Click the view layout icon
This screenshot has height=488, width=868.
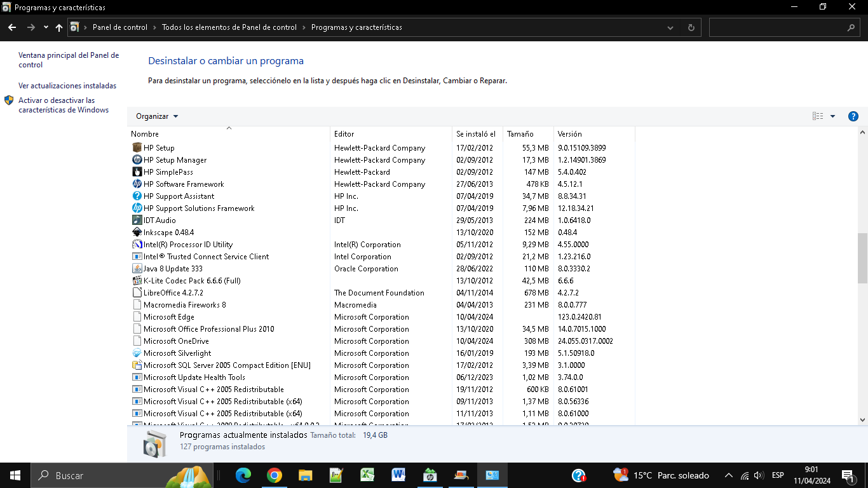(818, 116)
